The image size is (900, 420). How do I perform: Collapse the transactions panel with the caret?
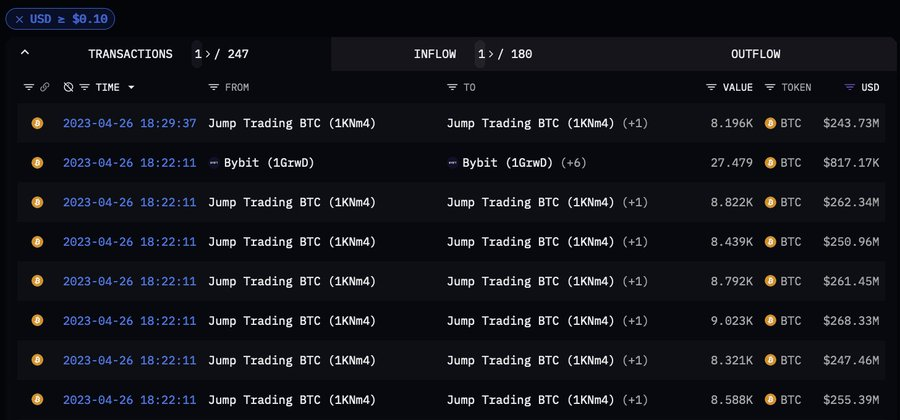point(25,53)
